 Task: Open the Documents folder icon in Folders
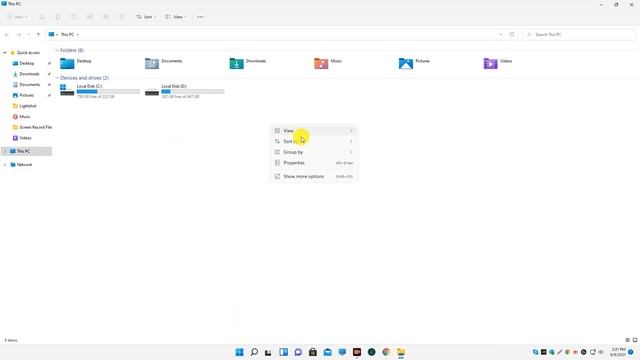coord(152,63)
